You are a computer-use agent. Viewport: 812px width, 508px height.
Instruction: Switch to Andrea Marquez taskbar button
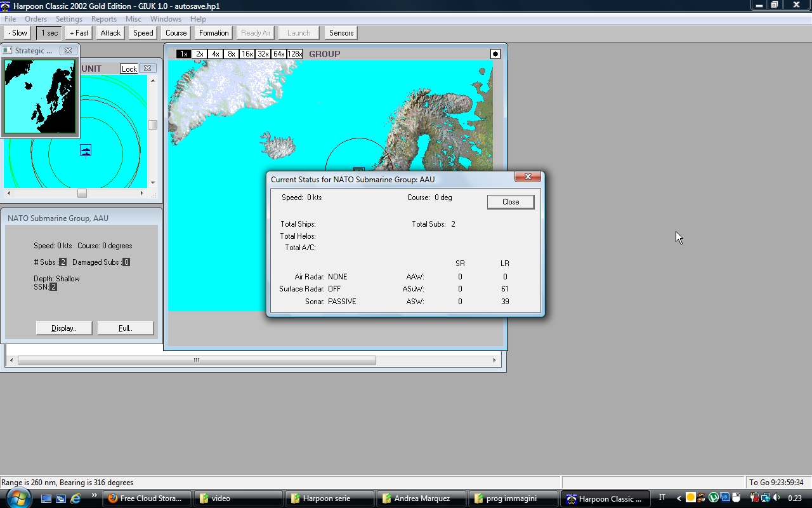[421, 498]
